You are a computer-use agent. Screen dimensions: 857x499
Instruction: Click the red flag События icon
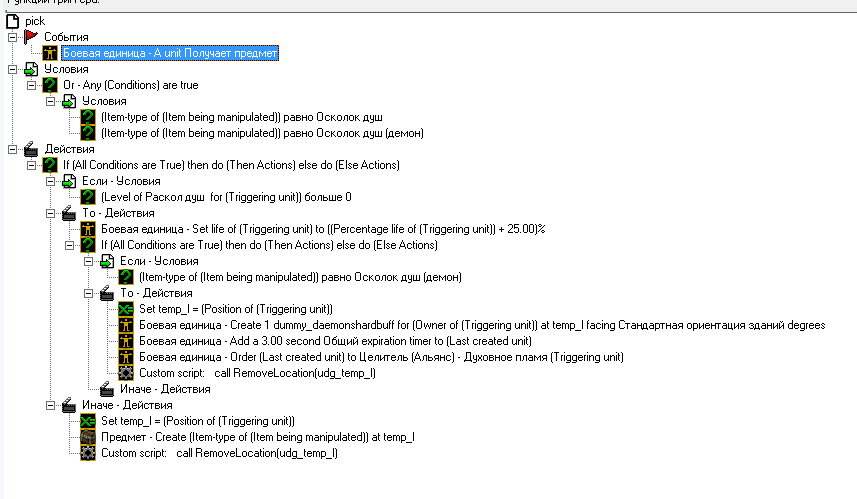pos(31,37)
